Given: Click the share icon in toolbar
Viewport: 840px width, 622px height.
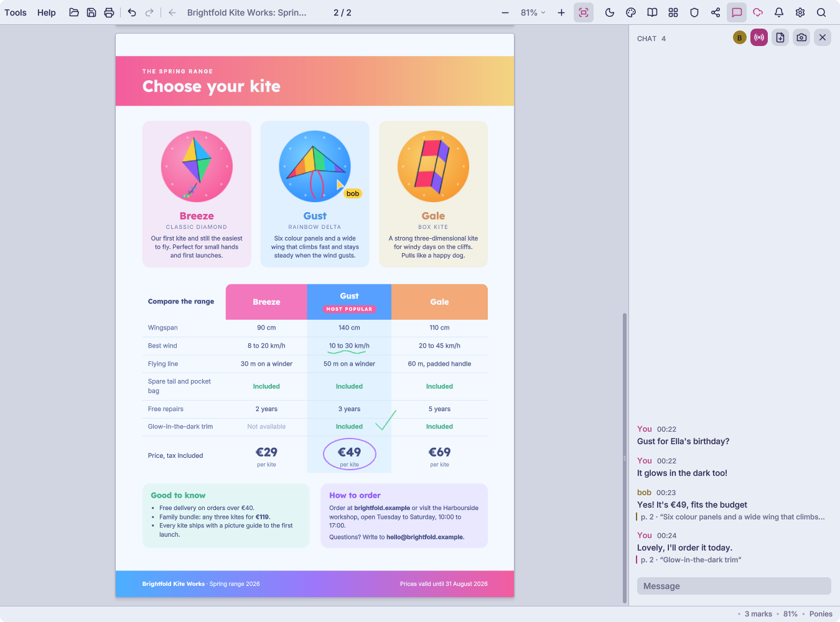Looking at the screenshot, I should click(716, 12).
